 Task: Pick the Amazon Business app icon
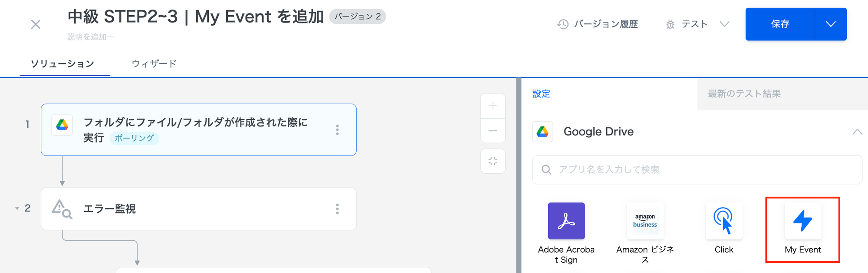pyautogui.click(x=645, y=221)
